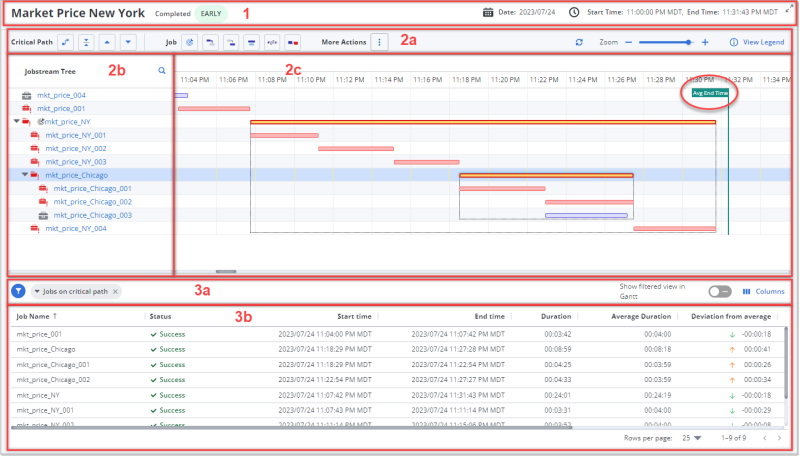This screenshot has height=457, width=800.
Task: Search the Jobstream Tree
Action: click(x=162, y=72)
